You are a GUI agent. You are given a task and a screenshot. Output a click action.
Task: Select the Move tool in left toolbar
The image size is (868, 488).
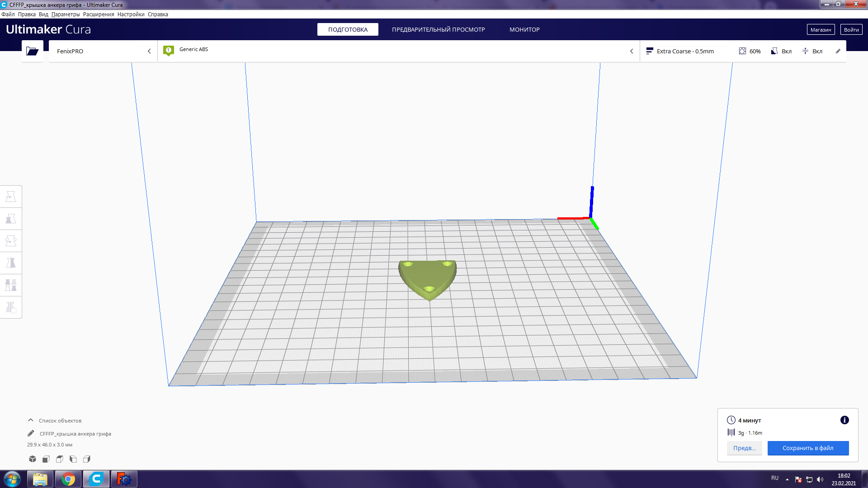tap(11, 197)
